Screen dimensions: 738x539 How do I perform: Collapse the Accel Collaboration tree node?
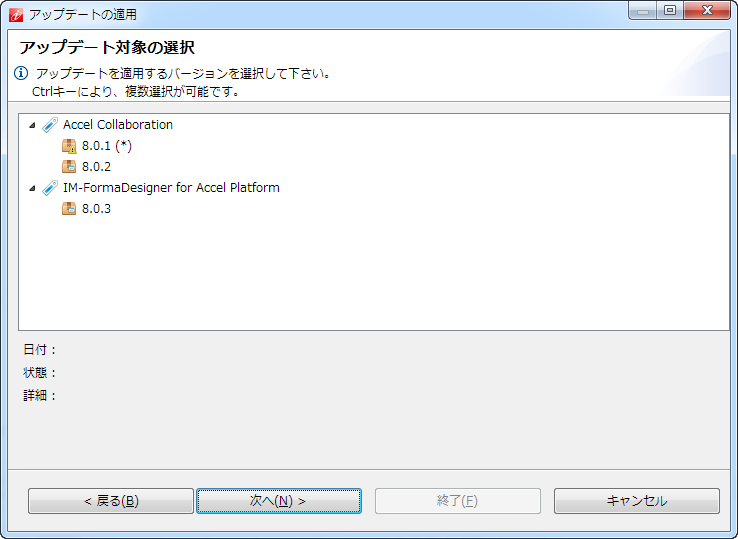[x=32, y=125]
